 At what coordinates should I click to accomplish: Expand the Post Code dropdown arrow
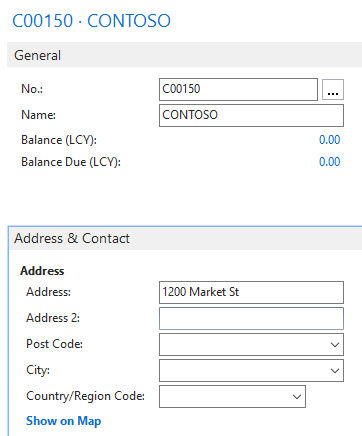pos(335,345)
